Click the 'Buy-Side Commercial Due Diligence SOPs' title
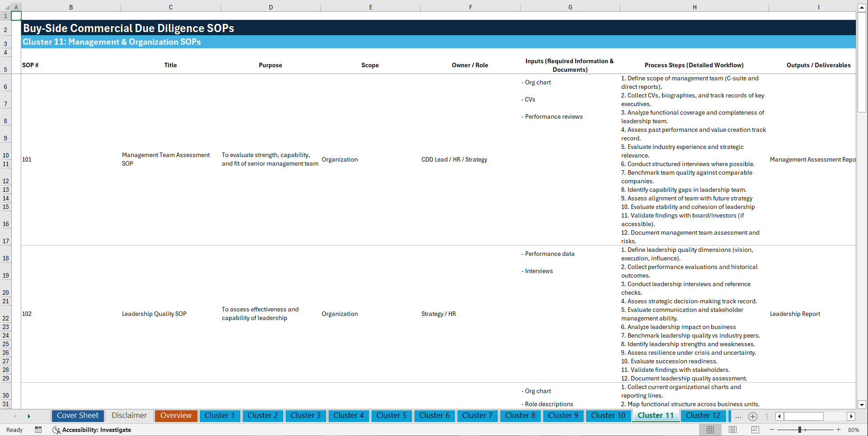Viewport: 868px width, 436px height. [x=128, y=28]
